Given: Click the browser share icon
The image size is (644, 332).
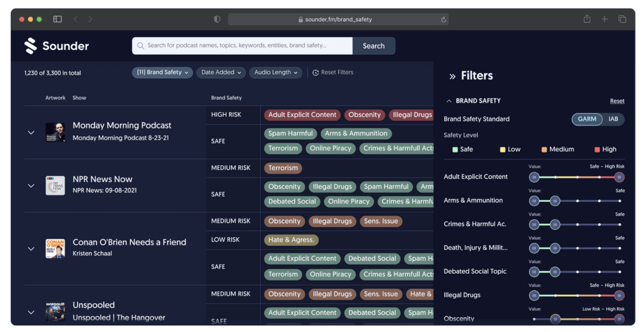Looking at the screenshot, I should click(x=587, y=19).
